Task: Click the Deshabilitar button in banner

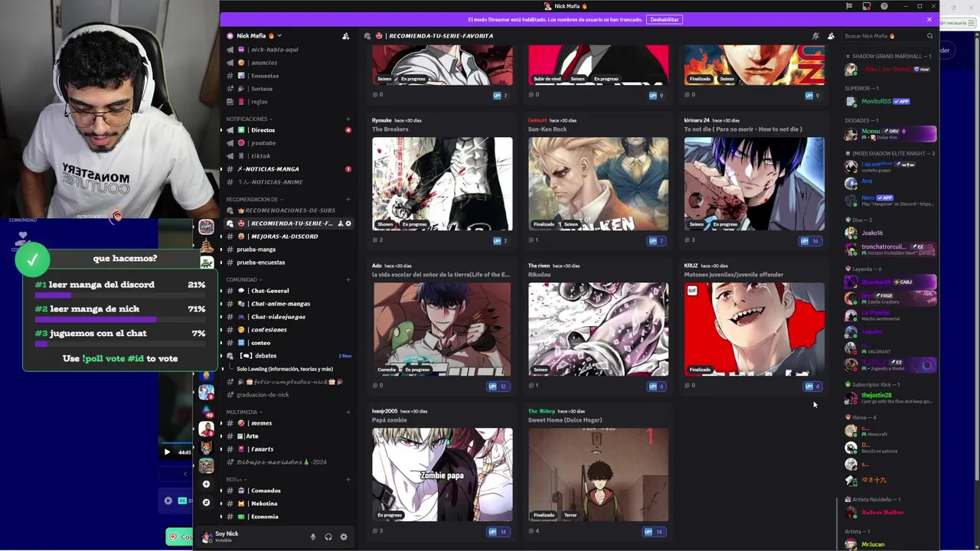Action: (x=664, y=19)
